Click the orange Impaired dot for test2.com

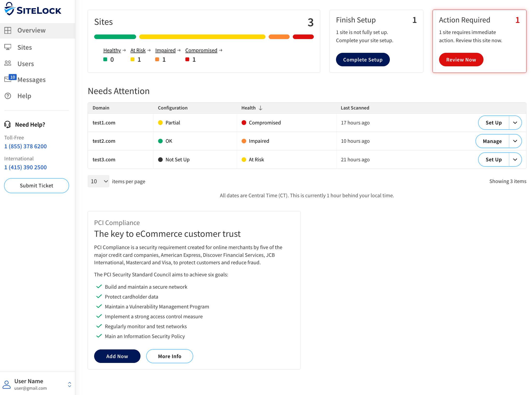[244, 141]
